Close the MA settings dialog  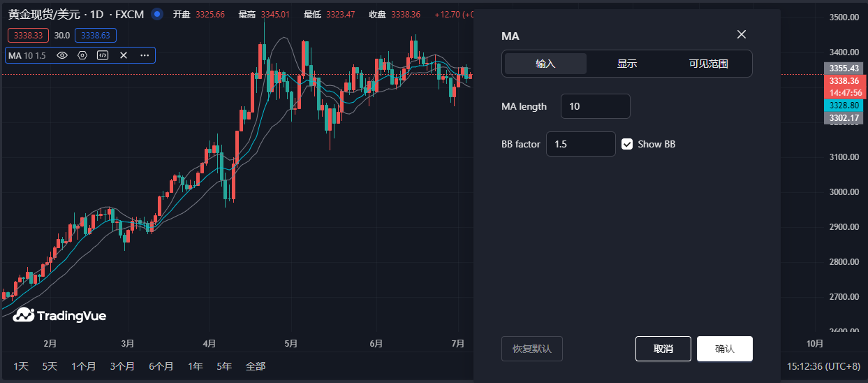click(742, 35)
